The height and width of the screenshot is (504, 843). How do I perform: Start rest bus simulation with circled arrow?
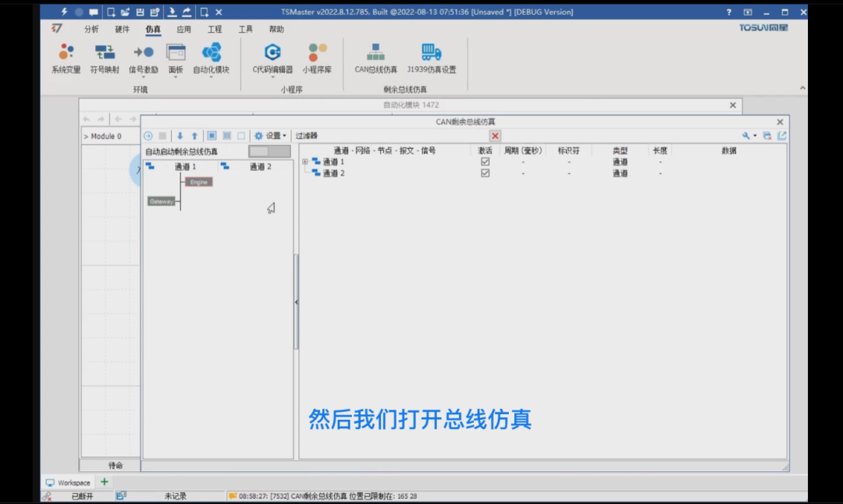coord(148,136)
